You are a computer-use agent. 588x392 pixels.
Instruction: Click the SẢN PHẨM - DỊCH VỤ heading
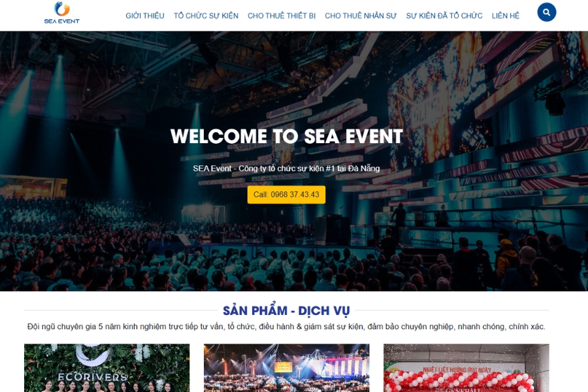click(286, 310)
